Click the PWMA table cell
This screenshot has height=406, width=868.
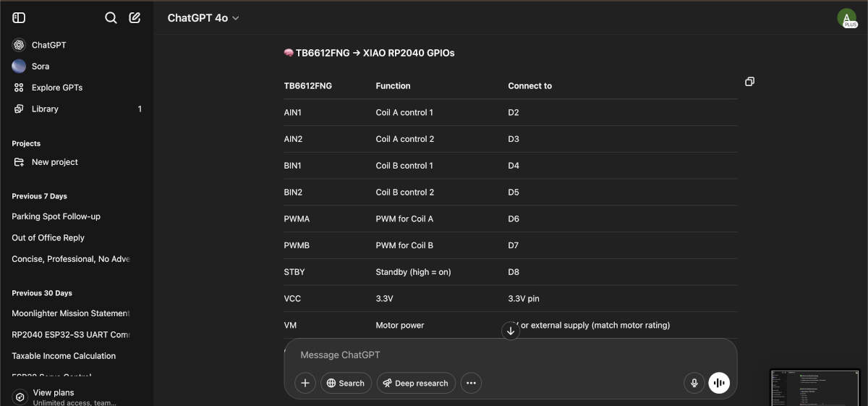pyautogui.click(x=297, y=219)
